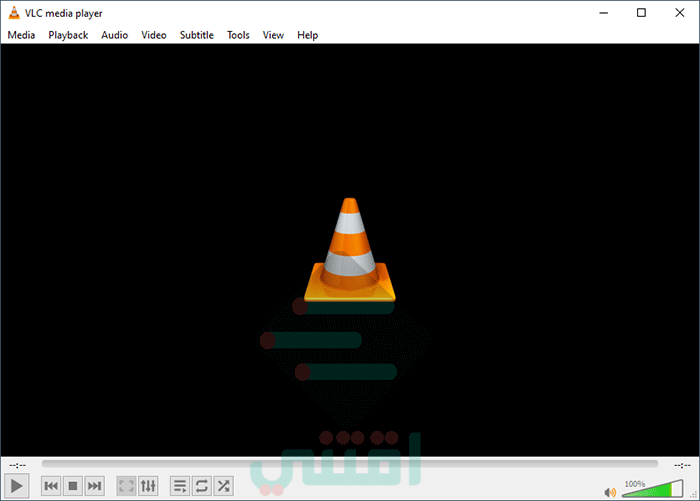700x501 pixels.
Task: Minimize the VLC media player window
Action: point(604,13)
